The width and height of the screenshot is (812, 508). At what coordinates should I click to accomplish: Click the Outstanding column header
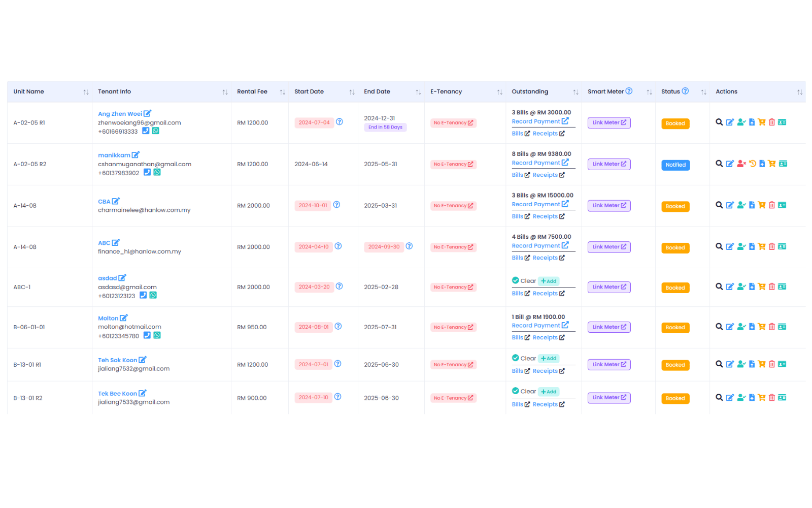pos(530,92)
